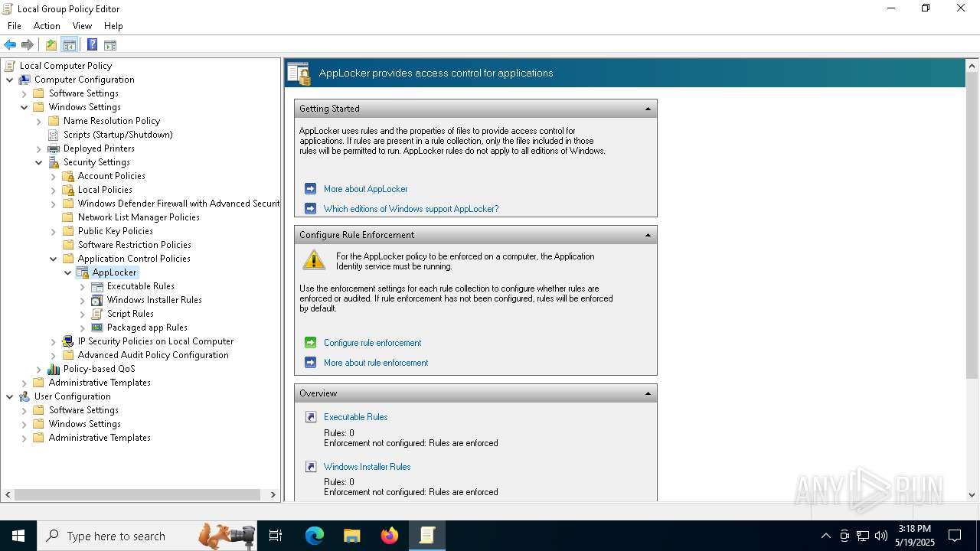Click the Windows Installer Rules node icon
This screenshot has height=551, width=980.
[96, 300]
